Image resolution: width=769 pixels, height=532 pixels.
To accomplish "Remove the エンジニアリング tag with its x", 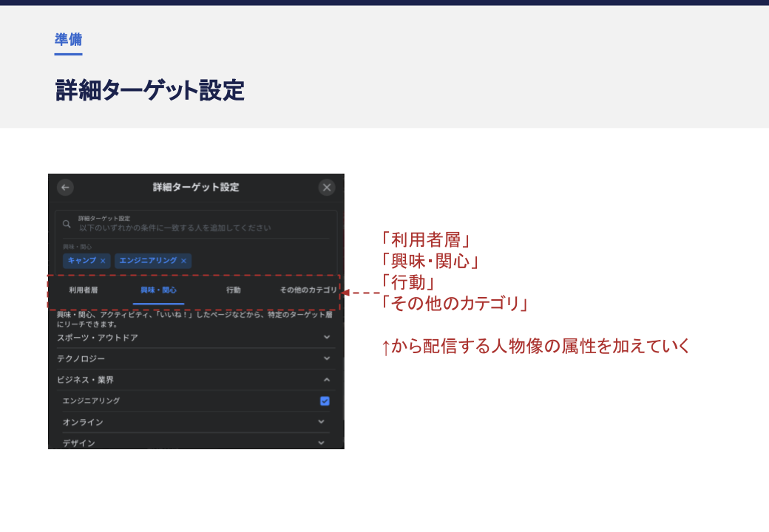I will pyautogui.click(x=183, y=261).
